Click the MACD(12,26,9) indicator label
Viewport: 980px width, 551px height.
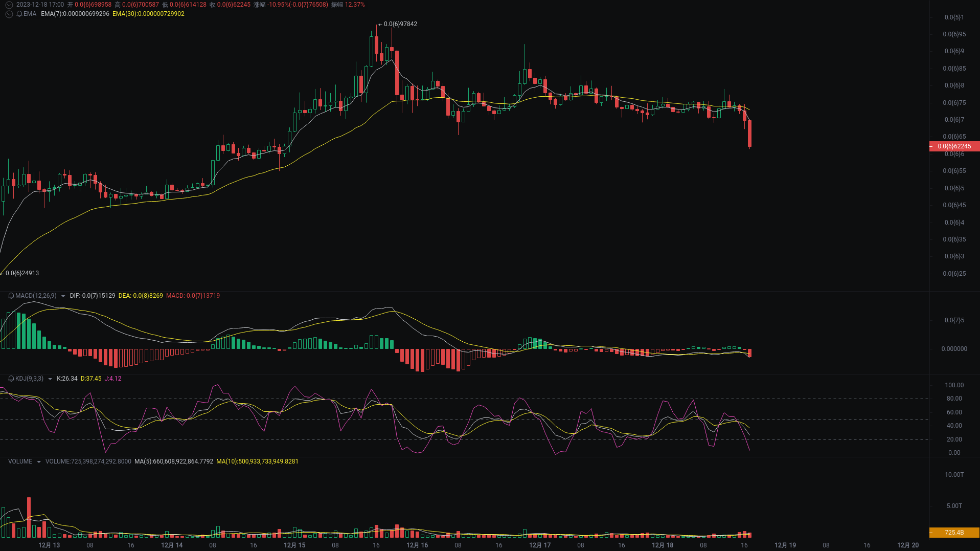(36, 296)
